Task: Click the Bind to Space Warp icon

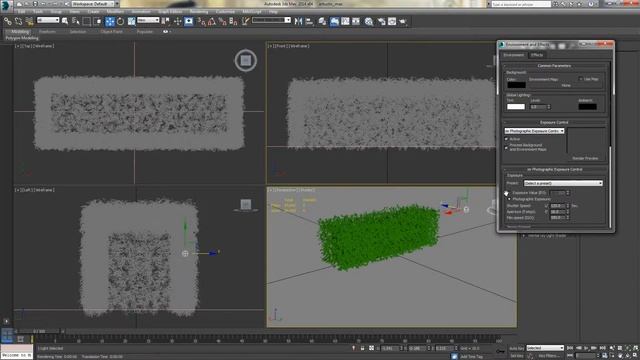Action: click(x=29, y=21)
